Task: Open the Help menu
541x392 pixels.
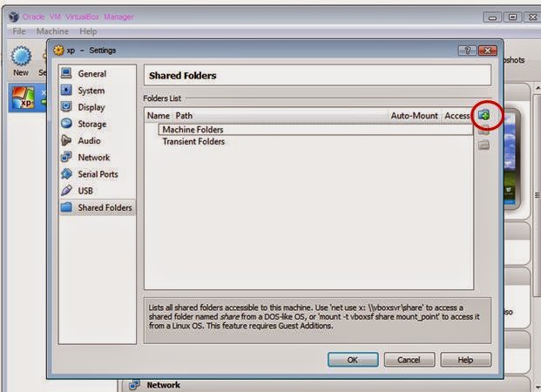Action: click(x=88, y=31)
